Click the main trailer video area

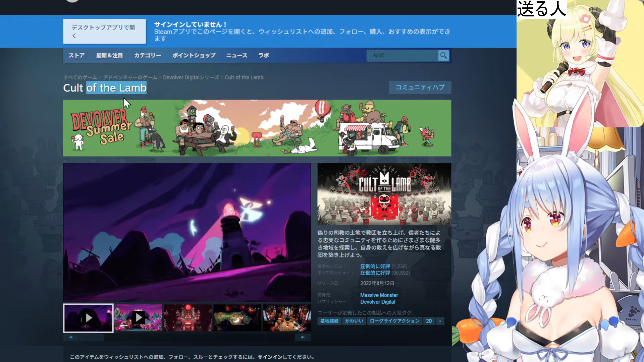tap(187, 232)
